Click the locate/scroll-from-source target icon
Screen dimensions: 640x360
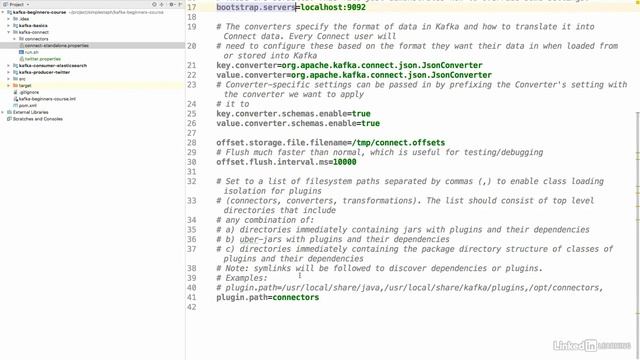[154, 4]
